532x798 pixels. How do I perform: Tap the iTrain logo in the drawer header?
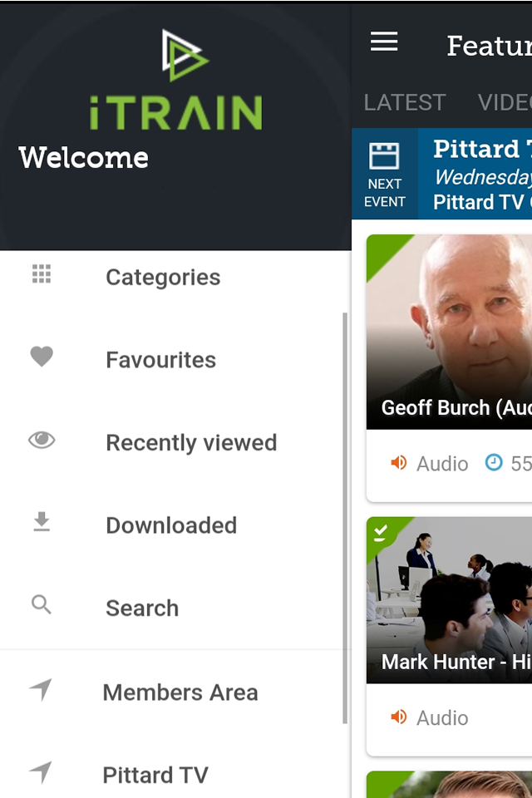(x=176, y=81)
